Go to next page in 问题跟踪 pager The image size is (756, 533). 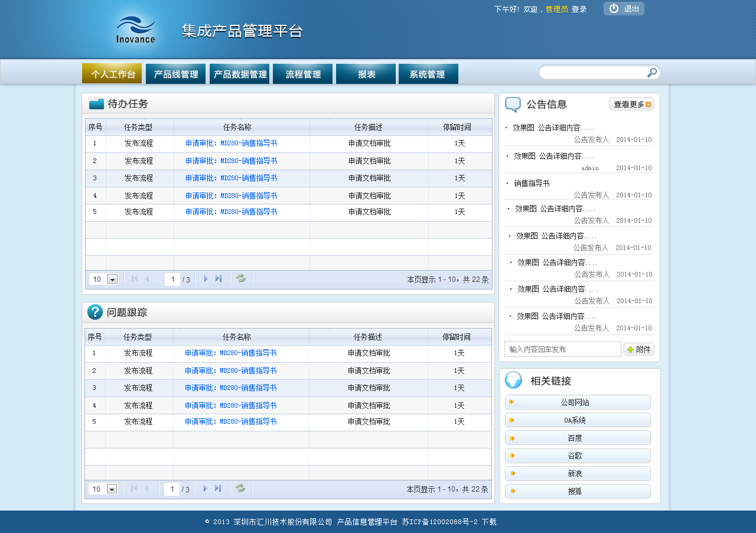[205, 489]
